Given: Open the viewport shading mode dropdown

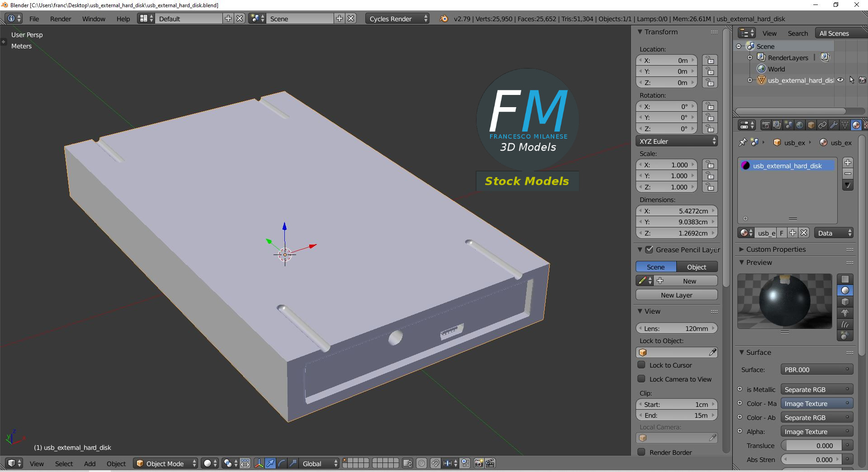Looking at the screenshot, I should tap(210, 463).
